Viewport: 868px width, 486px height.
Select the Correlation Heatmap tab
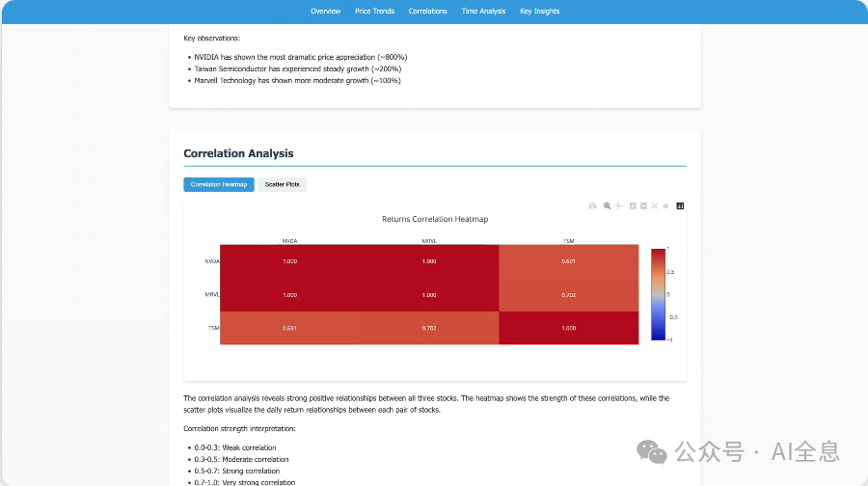tap(219, 184)
